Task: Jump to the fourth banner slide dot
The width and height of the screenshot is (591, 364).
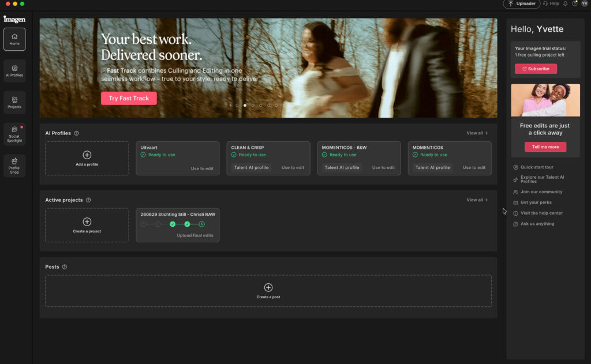Action: 253,106
